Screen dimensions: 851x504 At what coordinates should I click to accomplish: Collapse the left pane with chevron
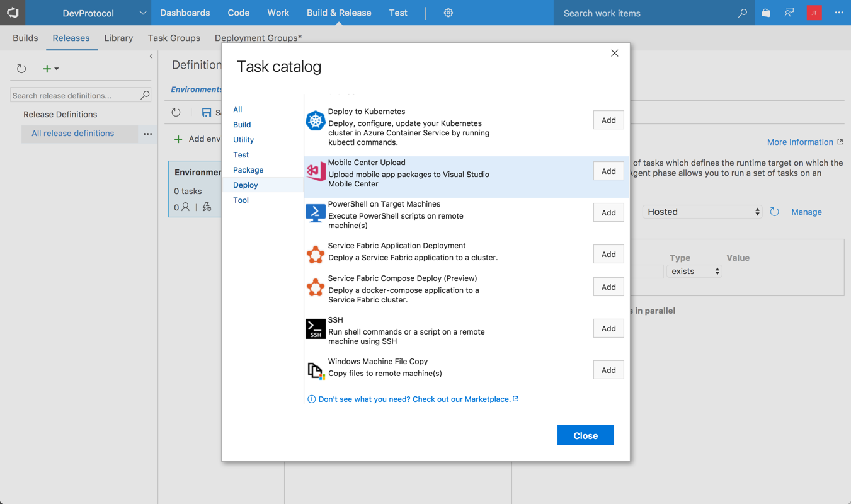coord(151,57)
